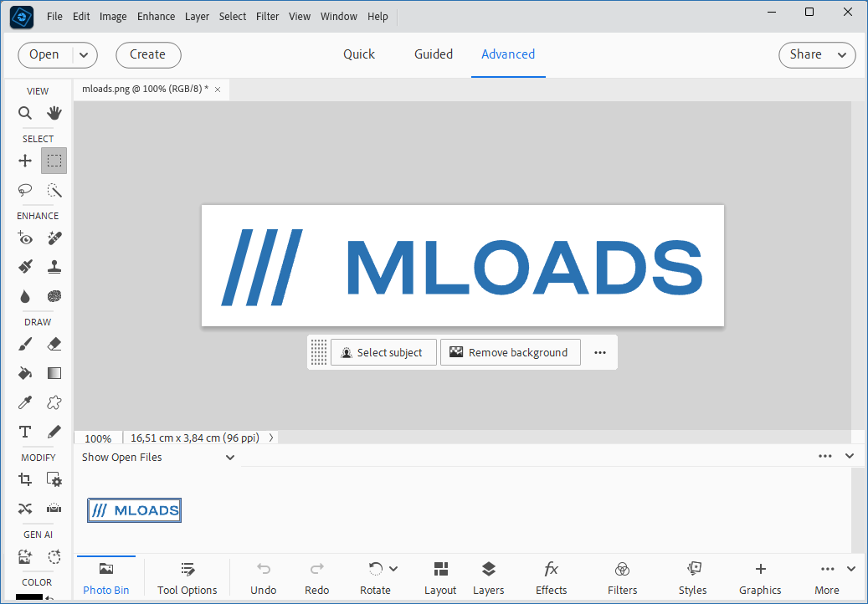Pick the Clone Stamp tool
This screenshot has width=868, height=604.
(x=54, y=267)
